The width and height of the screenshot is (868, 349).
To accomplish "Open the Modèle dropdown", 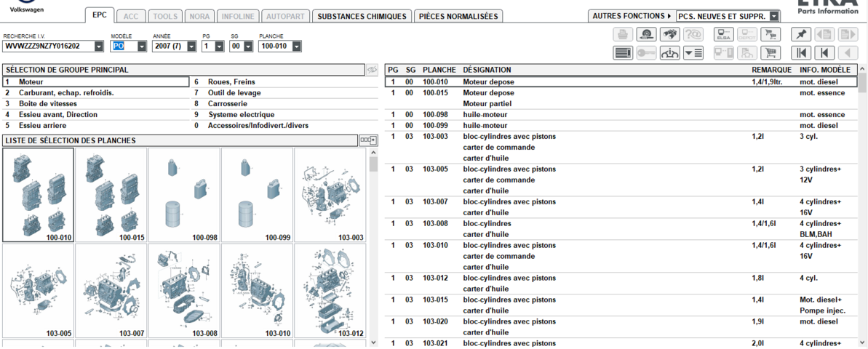I will click(141, 47).
